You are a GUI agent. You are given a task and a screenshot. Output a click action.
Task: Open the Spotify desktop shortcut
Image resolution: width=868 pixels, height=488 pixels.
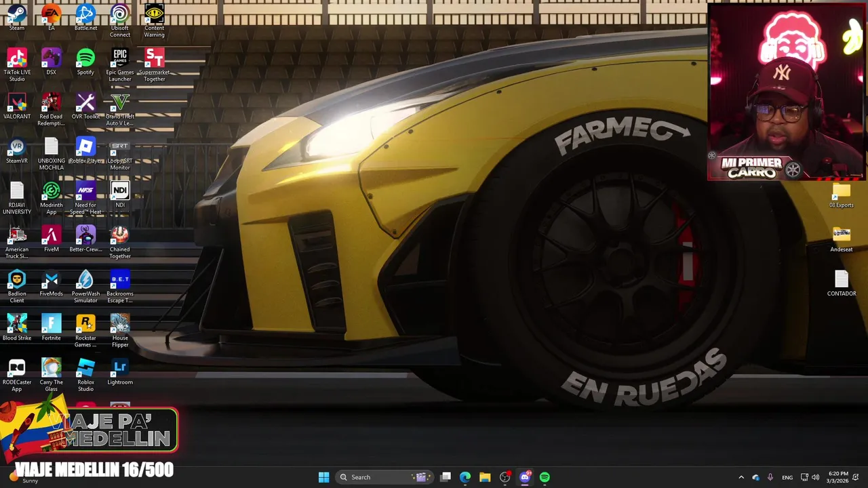pos(85,61)
